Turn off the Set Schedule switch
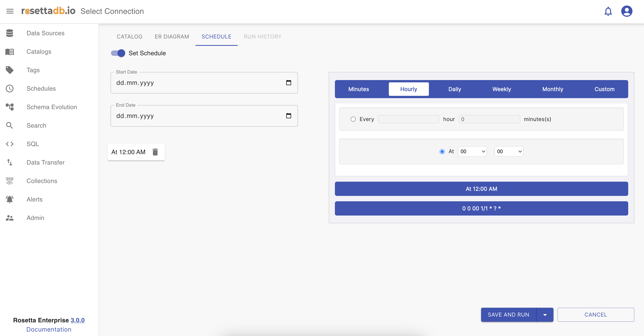This screenshot has width=644, height=336. click(118, 53)
